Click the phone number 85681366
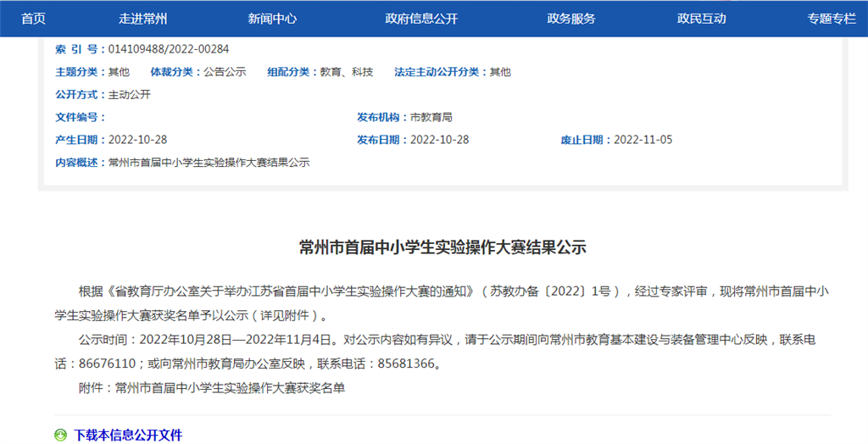Image resolution: width=868 pixels, height=444 pixels. click(406, 364)
